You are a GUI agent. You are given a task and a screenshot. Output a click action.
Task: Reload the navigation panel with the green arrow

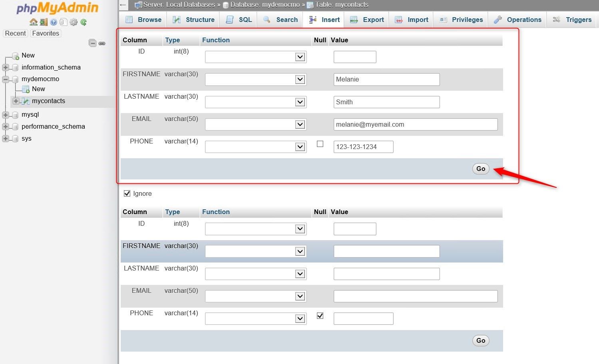pos(83,22)
